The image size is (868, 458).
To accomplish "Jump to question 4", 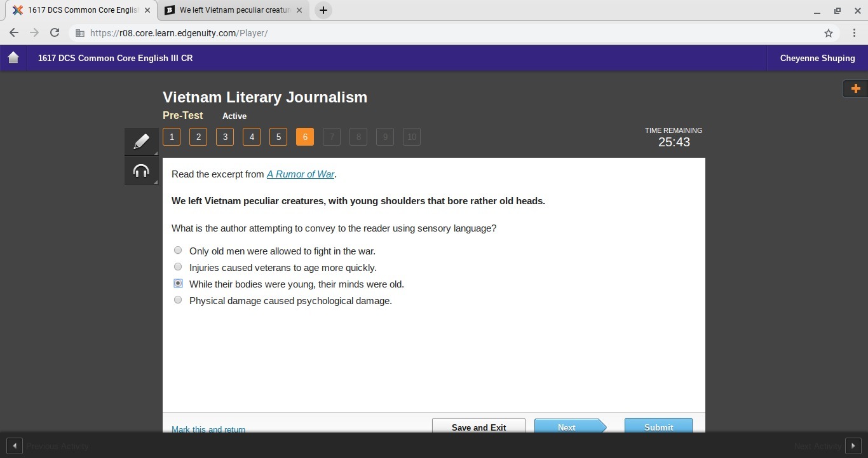I will pos(252,137).
